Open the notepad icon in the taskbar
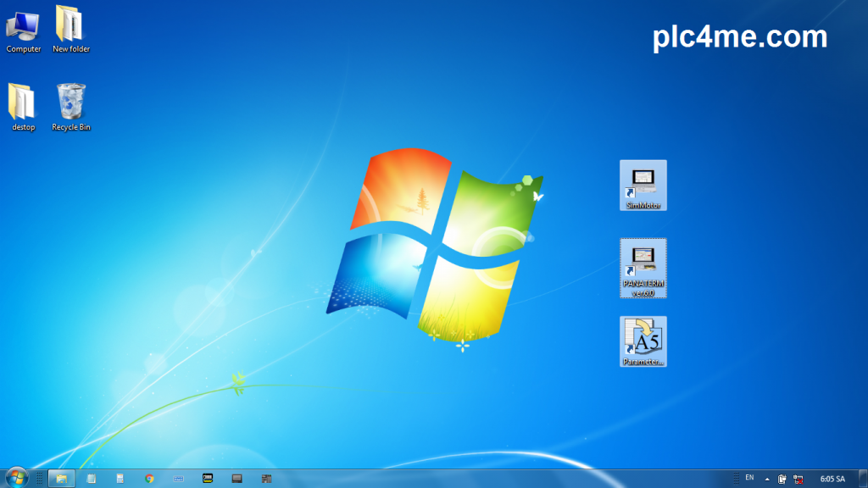This screenshot has height=488, width=868. pos(91,479)
